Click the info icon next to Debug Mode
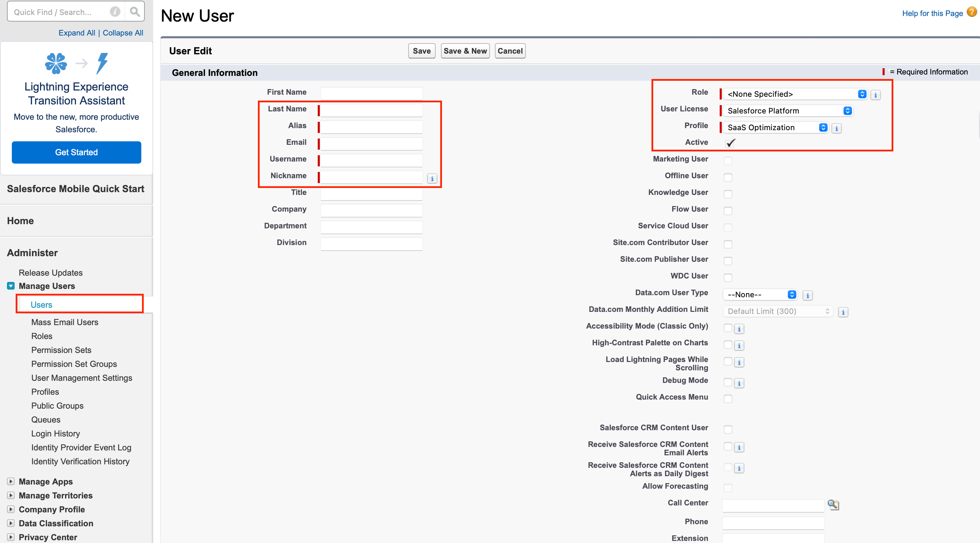Screen dimensions: 980x543 739,383
